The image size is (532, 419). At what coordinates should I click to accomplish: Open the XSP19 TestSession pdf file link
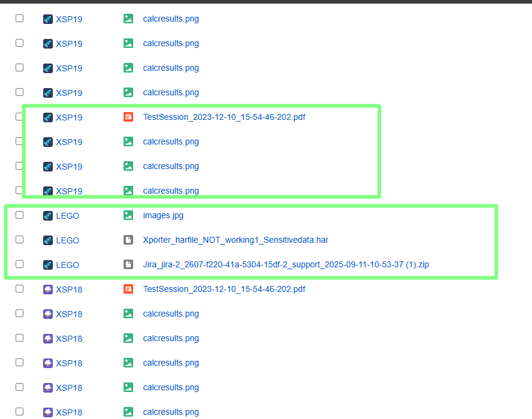pyautogui.click(x=224, y=117)
